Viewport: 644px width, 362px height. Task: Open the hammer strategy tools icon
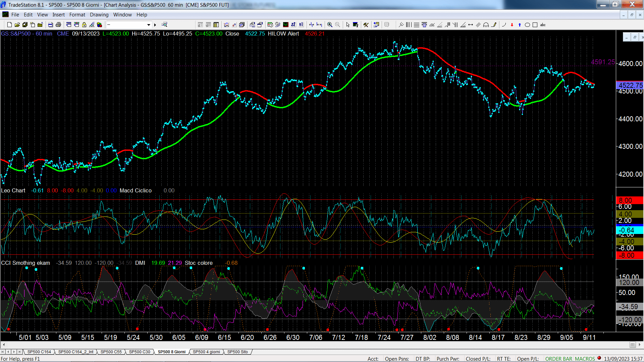366,24
